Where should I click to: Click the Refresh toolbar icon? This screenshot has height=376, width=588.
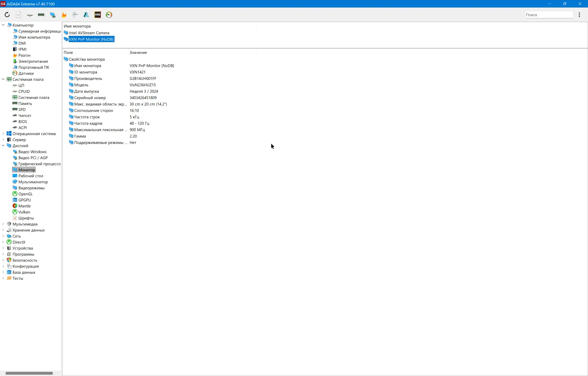coord(7,15)
